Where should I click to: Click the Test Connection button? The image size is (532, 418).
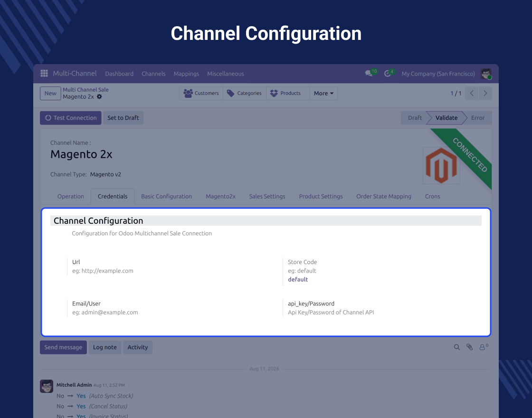click(x=71, y=118)
